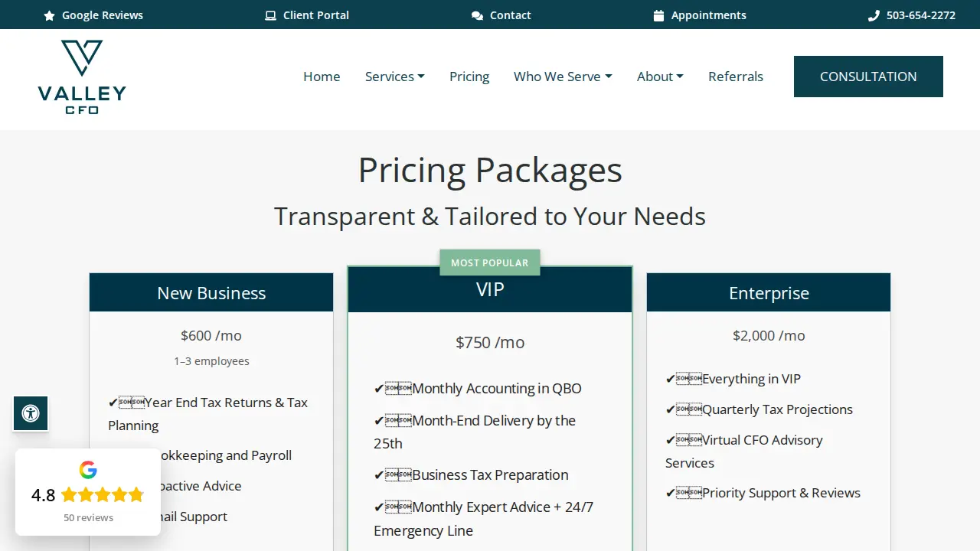Open the accessibility tools button

[x=31, y=413]
